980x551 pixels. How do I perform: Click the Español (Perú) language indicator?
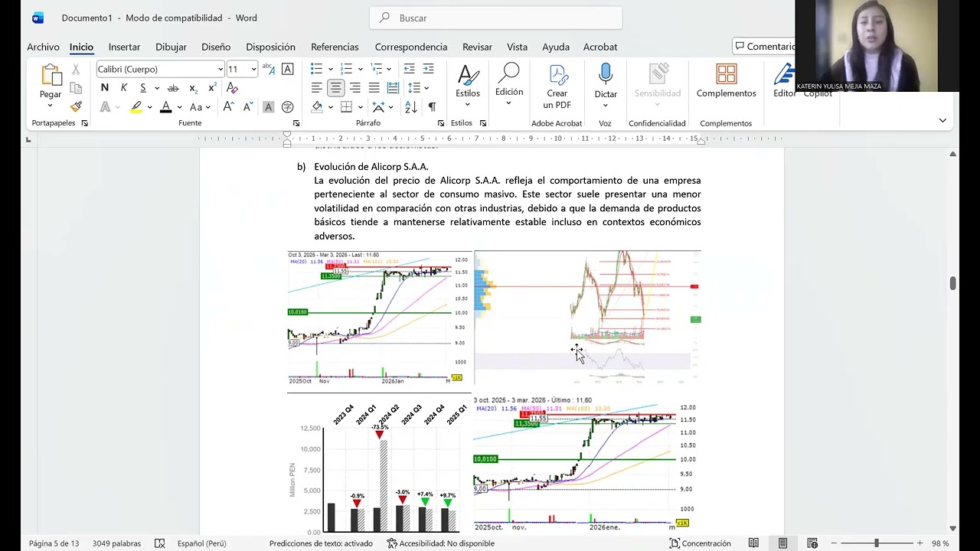coord(201,543)
